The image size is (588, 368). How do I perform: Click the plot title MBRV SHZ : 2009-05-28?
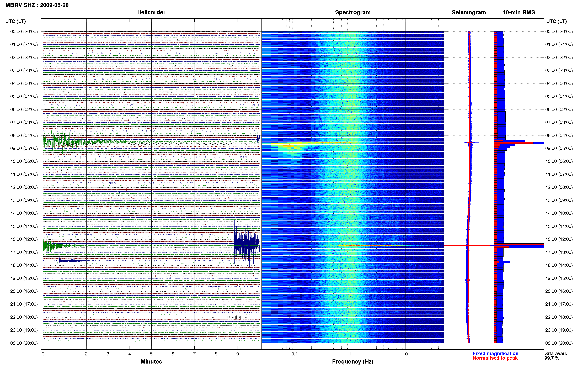tap(37, 5)
